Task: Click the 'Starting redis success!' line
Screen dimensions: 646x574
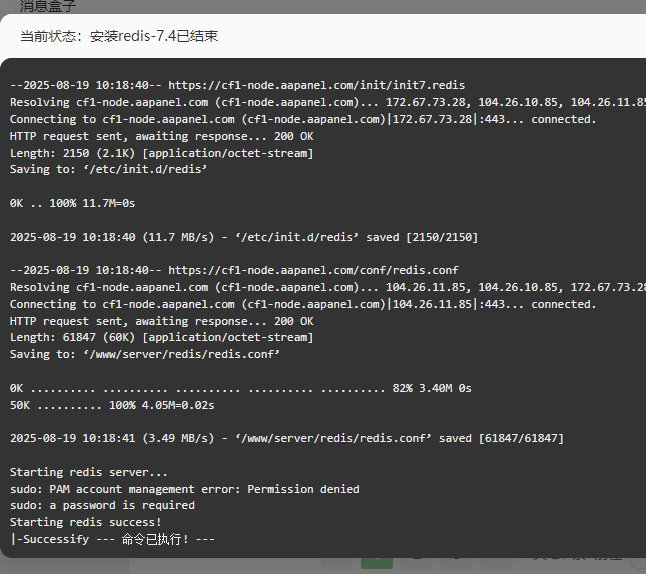Action: click(x=85, y=522)
